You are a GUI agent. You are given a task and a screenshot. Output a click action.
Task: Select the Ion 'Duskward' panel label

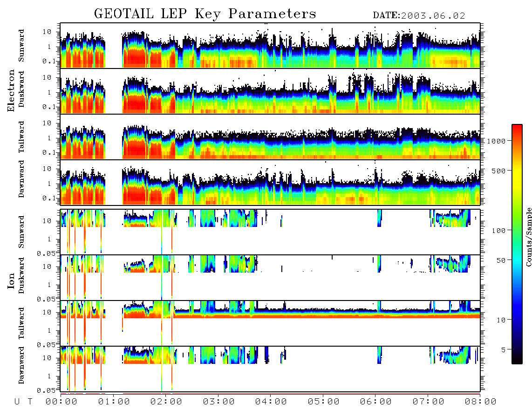(21, 276)
